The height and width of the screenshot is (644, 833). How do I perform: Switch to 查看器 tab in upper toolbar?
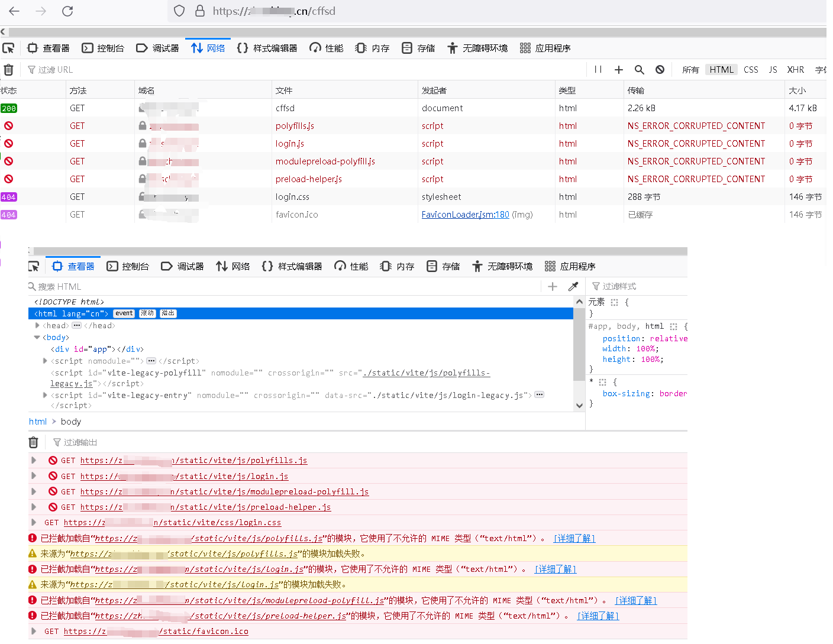click(x=49, y=48)
